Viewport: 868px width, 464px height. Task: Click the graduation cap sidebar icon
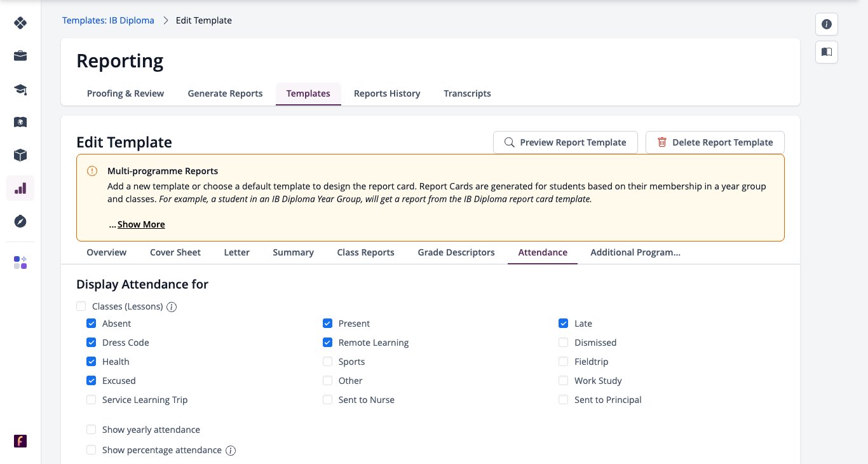click(x=20, y=89)
